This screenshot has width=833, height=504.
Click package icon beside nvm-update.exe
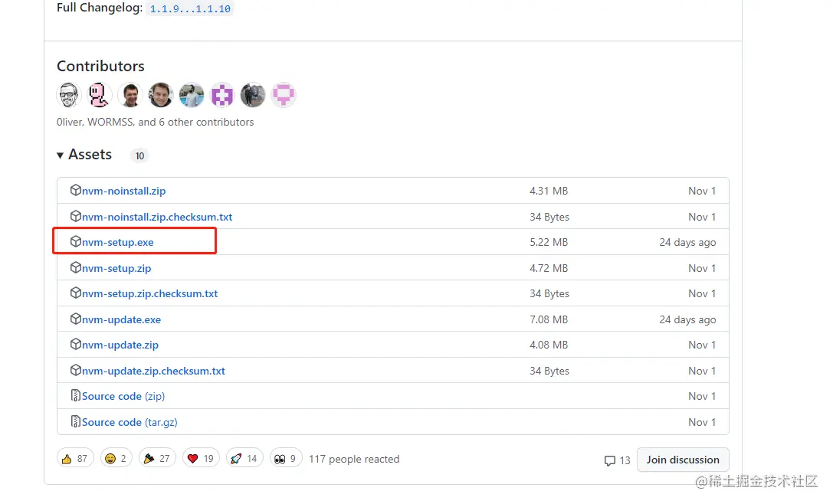point(75,319)
